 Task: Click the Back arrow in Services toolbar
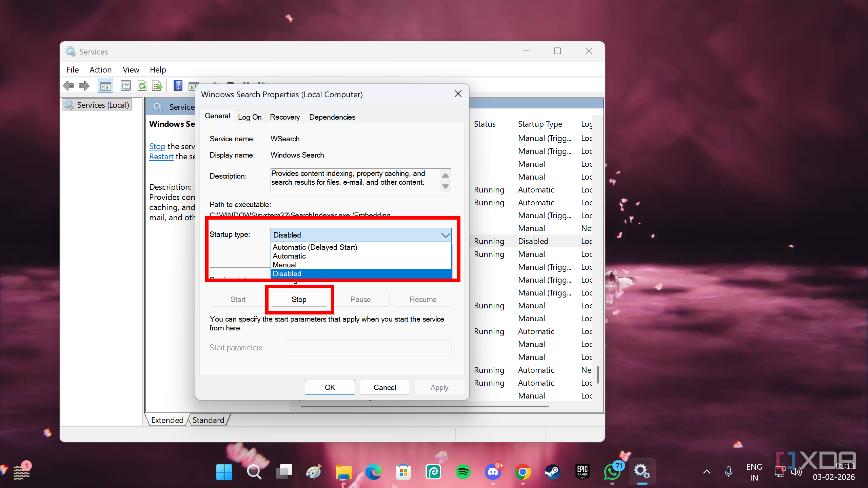(x=68, y=86)
